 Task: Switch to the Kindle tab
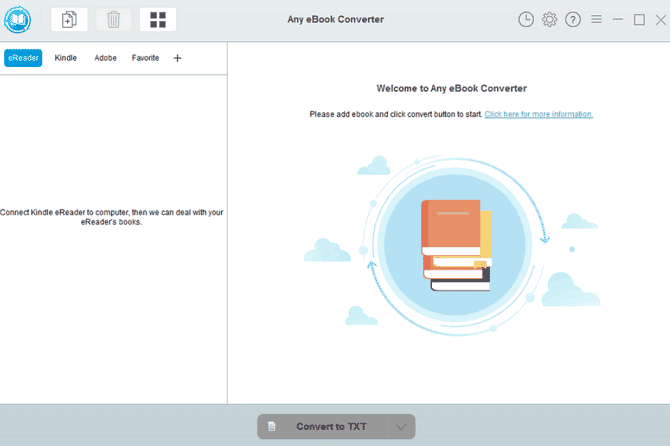coord(66,58)
